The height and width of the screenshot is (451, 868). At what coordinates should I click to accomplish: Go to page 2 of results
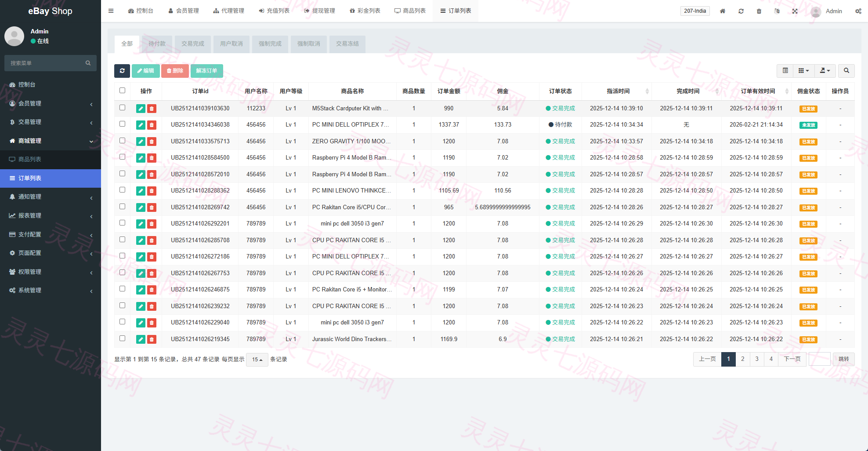[x=743, y=359]
